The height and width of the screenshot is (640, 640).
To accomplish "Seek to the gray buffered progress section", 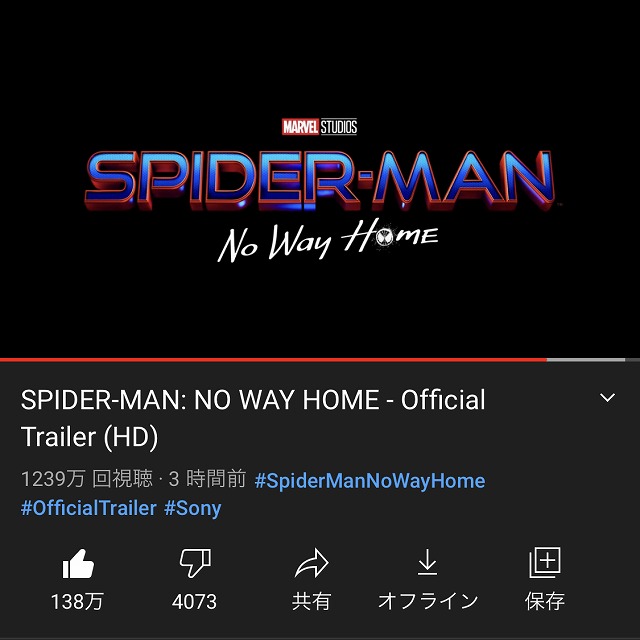I will tap(586, 360).
